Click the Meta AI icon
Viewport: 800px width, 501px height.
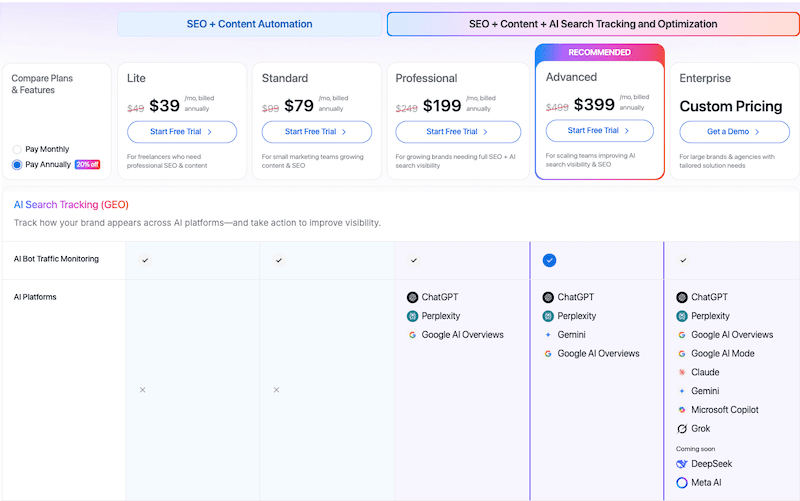682,483
